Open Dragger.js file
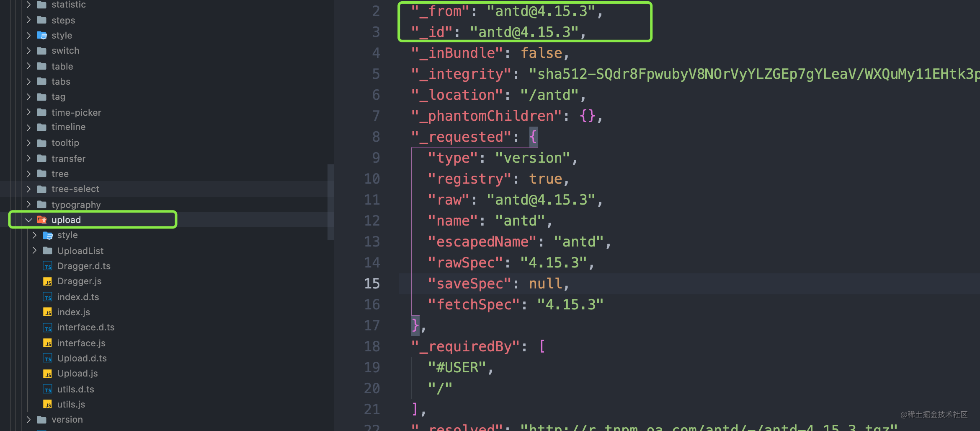 (79, 281)
